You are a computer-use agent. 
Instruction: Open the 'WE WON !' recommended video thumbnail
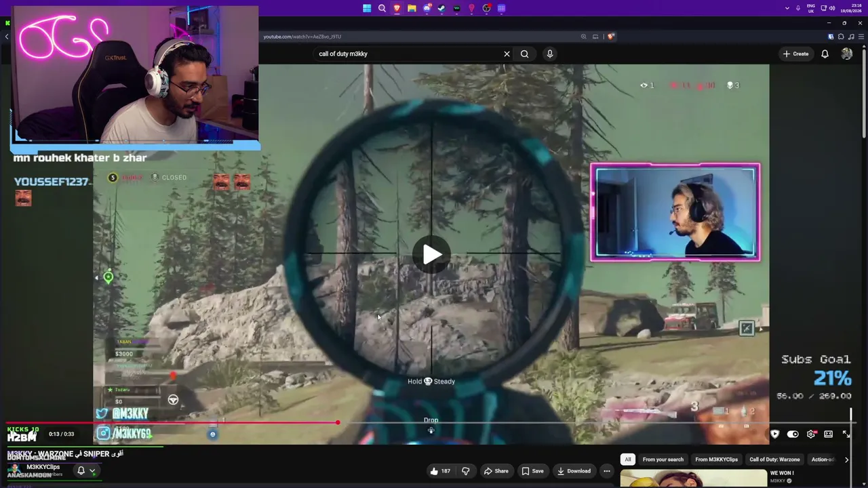click(x=693, y=479)
